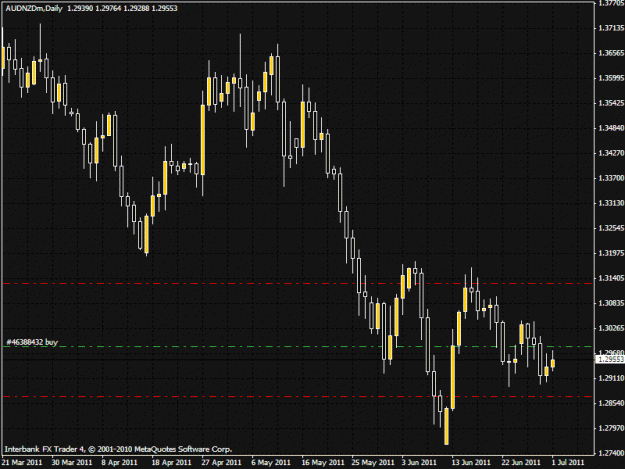Click the 6 May 2011 date label
This screenshot has height=469, width=625.
[x=271, y=463]
